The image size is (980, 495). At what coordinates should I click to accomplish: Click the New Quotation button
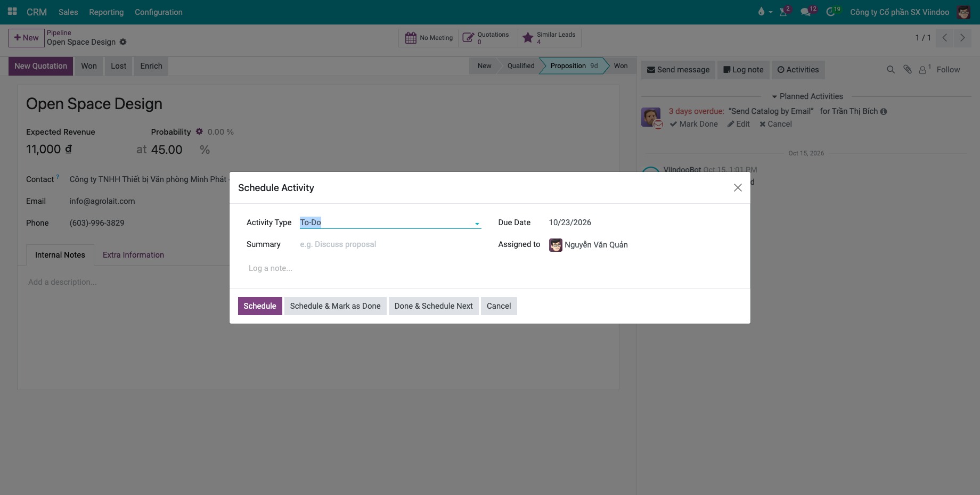coord(40,66)
